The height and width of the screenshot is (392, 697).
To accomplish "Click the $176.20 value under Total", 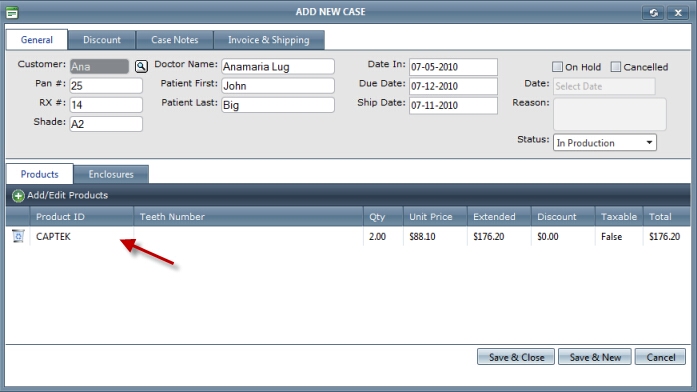I will 666,236.
